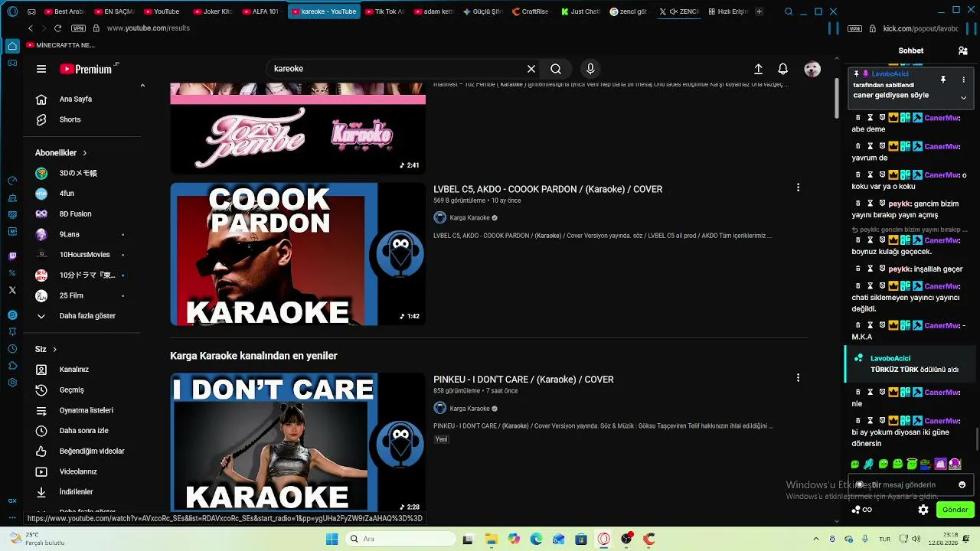Clear the kareoke search query
The height and width of the screenshot is (551, 980).
[531, 69]
